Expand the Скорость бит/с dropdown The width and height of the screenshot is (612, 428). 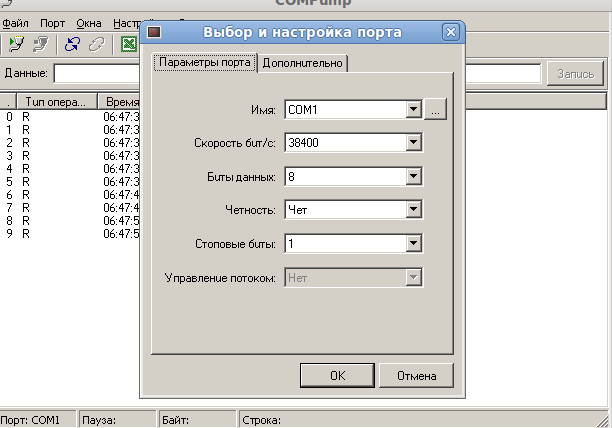[413, 142]
